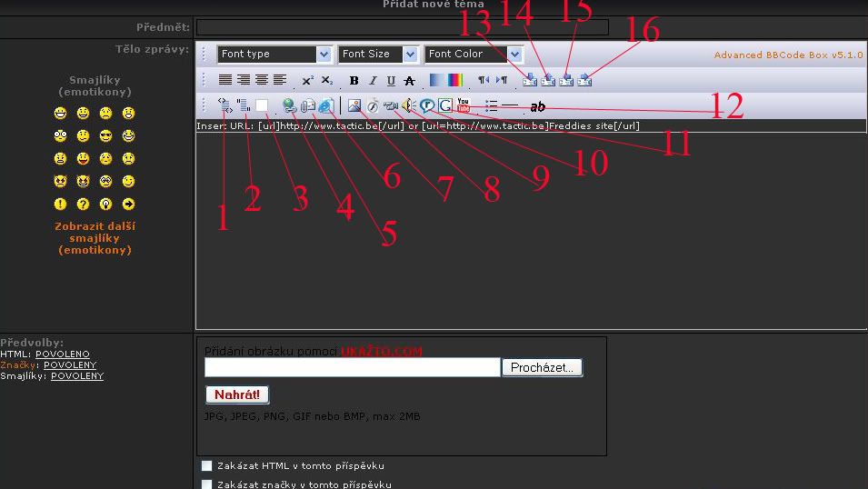868x489 pixels.
Task: Insert an email address tag
Action: (x=308, y=105)
